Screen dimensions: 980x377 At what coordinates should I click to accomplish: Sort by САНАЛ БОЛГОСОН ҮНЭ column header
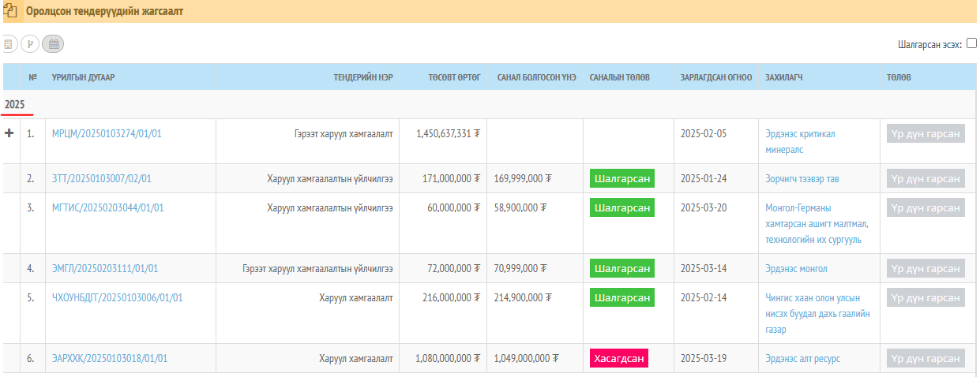537,77
